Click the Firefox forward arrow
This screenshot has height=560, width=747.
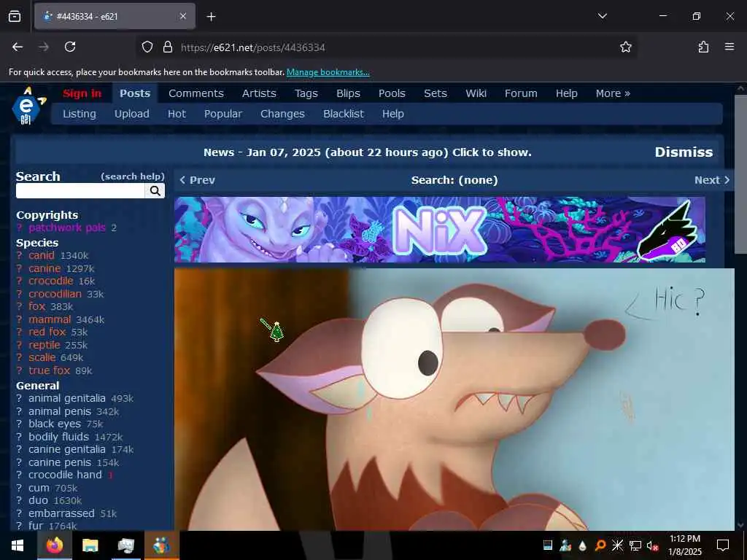pos(44,47)
